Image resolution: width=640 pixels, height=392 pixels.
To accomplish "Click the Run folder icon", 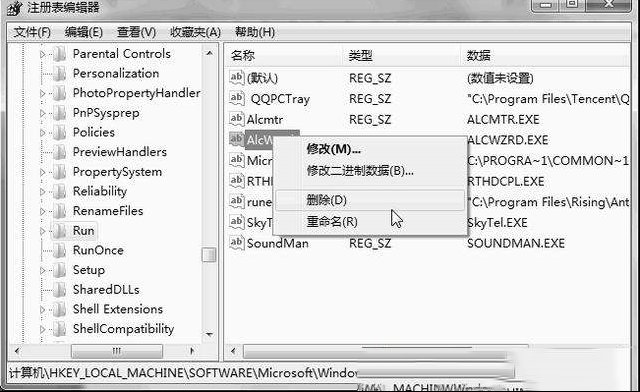I will (60, 231).
